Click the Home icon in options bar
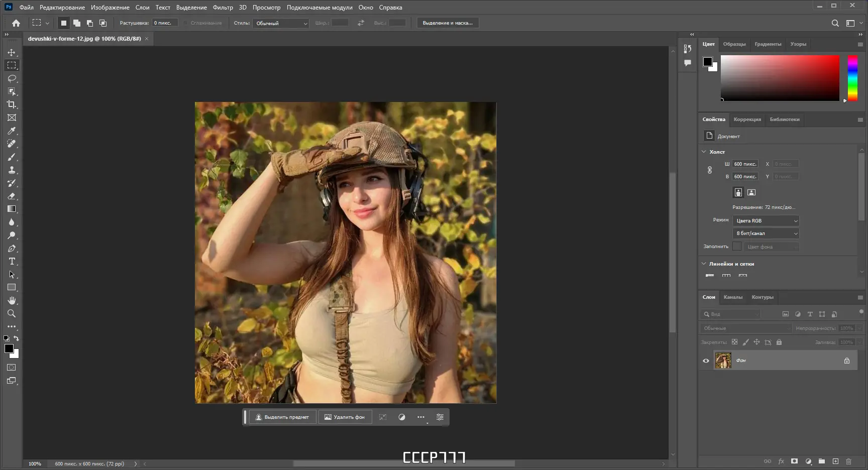Viewport: 868px width, 470px height. coord(16,23)
